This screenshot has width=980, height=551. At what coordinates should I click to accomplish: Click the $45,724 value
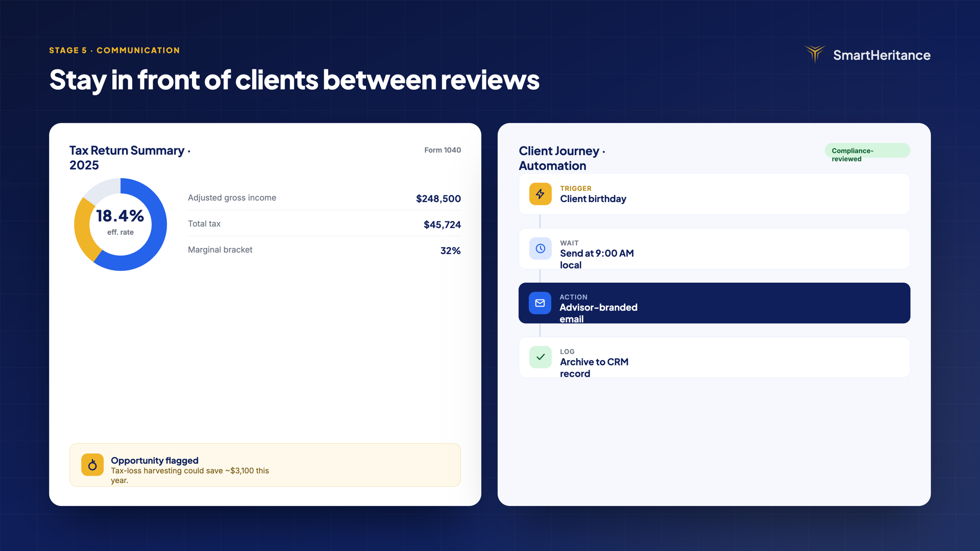442,224
